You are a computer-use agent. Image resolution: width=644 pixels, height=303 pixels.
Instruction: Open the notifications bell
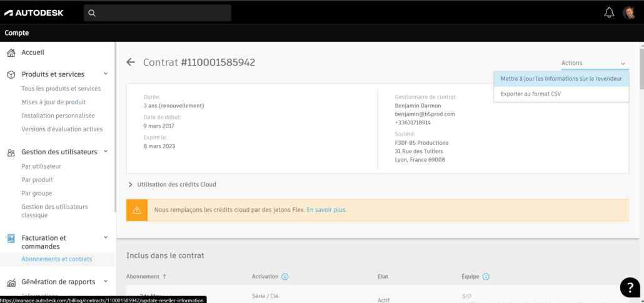(609, 12)
